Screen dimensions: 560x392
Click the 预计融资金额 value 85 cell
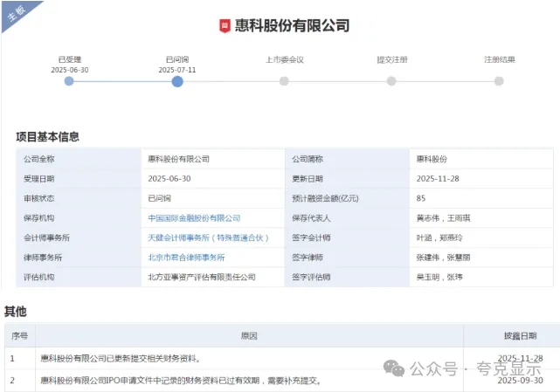point(422,198)
